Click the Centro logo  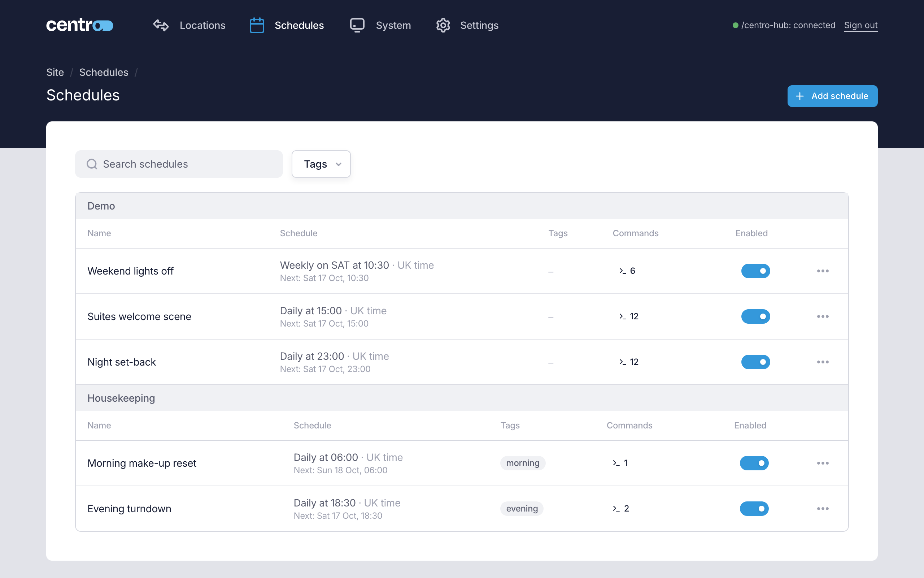click(79, 25)
